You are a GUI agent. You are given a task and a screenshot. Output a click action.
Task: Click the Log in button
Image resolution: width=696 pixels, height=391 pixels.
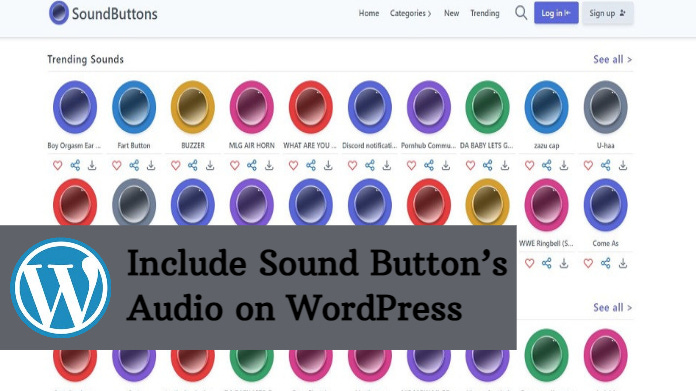[x=556, y=13]
